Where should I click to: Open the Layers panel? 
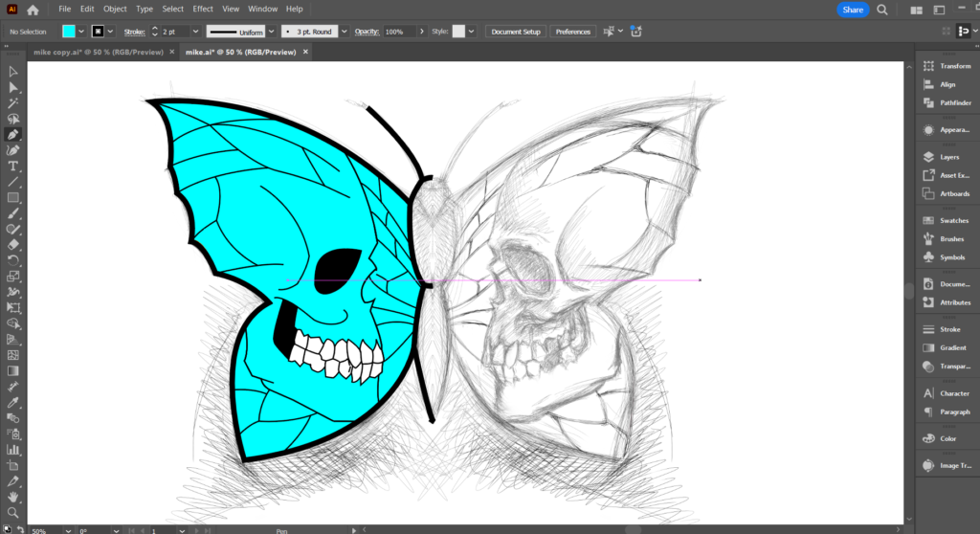(947, 157)
